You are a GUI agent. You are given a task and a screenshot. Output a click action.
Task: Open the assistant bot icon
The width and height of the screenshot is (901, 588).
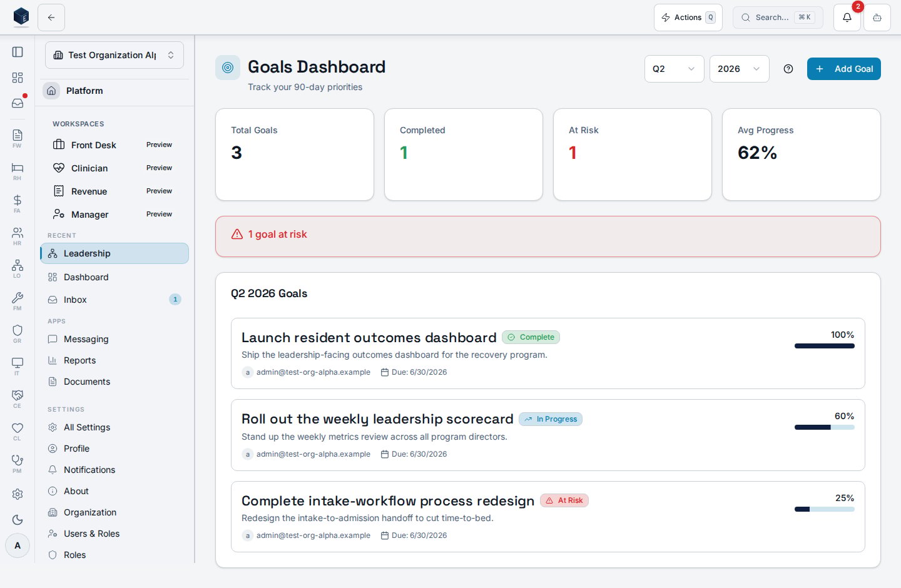click(877, 18)
